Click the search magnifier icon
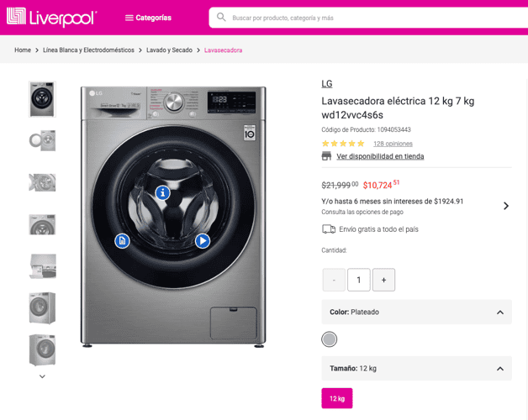Screen dimensions: 528x420 coord(221,17)
